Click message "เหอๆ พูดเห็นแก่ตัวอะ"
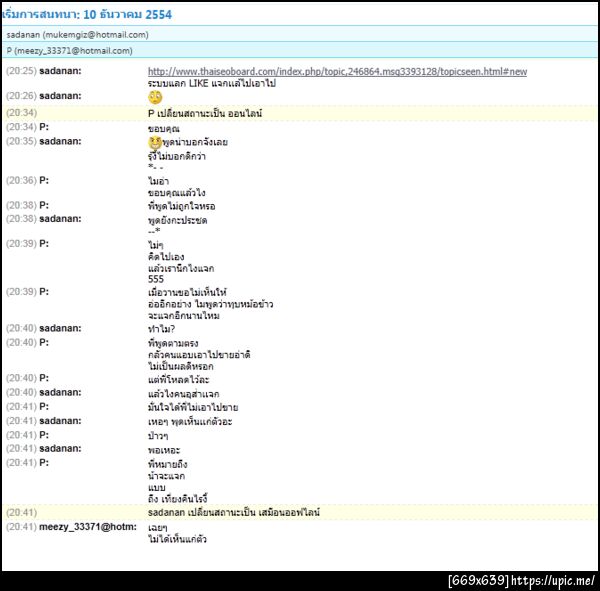Image resolution: width=600 pixels, height=591 pixels. click(x=190, y=422)
